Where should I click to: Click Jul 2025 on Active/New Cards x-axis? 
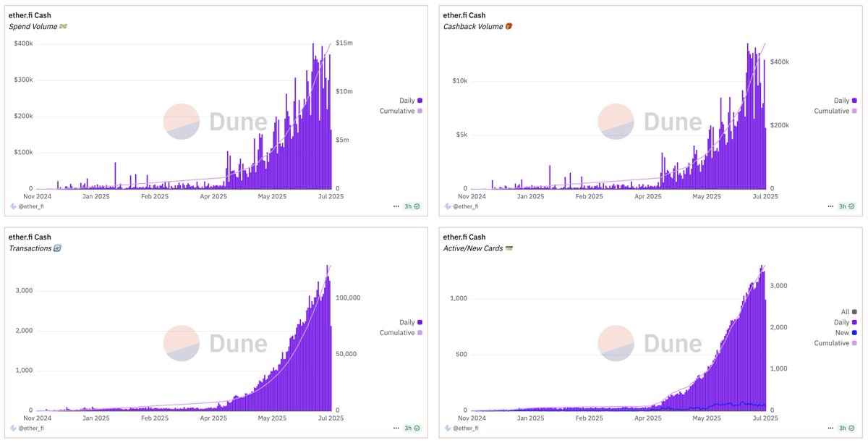point(765,418)
